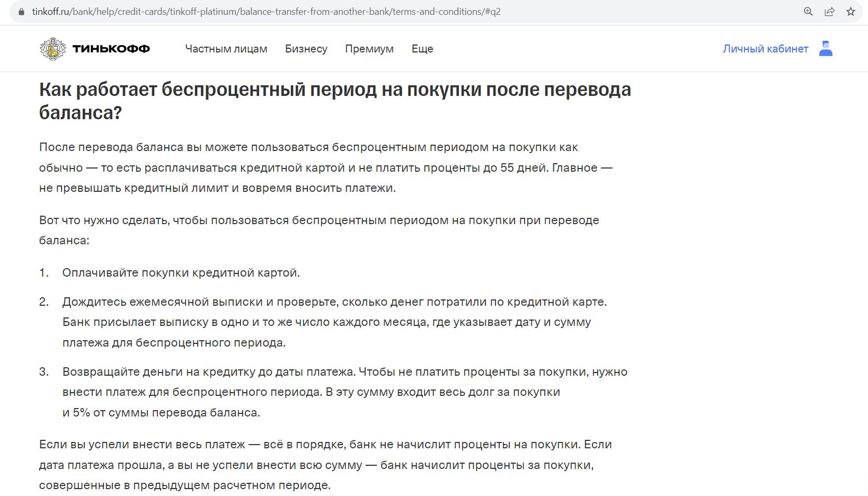Open the user profile avatar icon
Viewport: 868px width, 496px height.
click(826, 49)
